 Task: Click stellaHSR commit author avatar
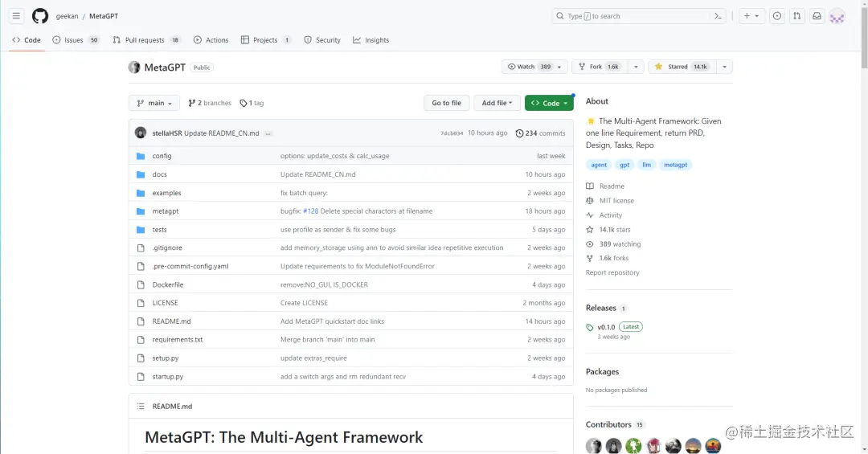[141, 133]
